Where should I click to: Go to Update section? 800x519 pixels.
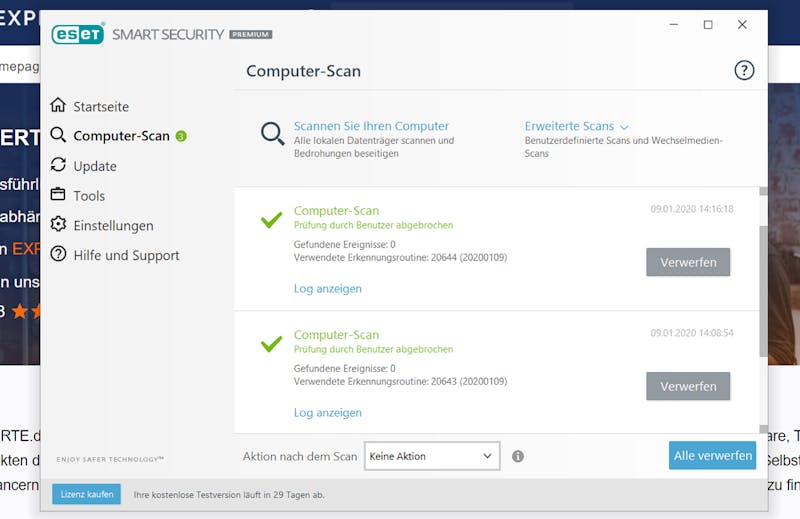click(95, 166)
